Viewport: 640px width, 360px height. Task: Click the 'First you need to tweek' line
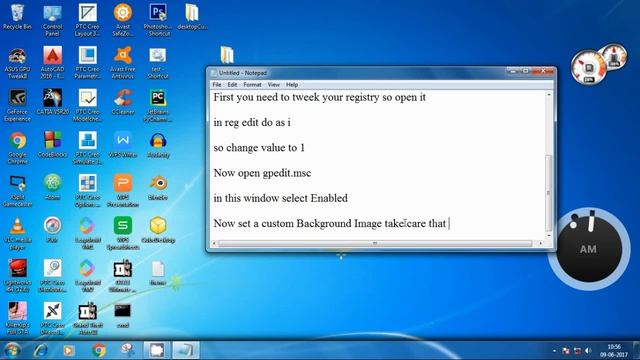point(320,97)
